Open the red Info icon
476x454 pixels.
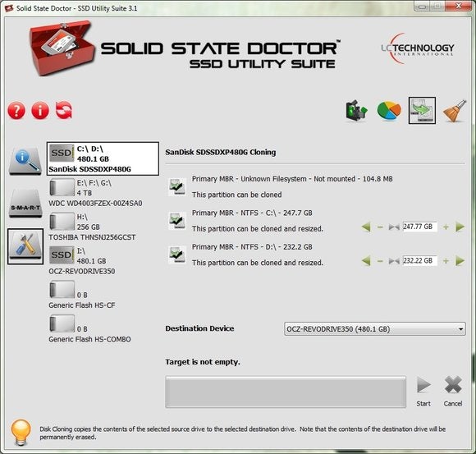(x=40, y=110)
